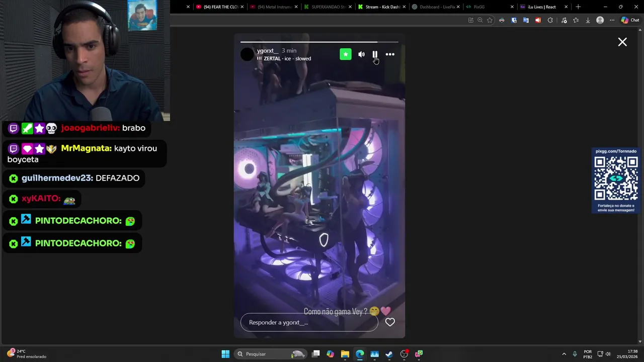Open Edge settings and more menu

(612, 20)
